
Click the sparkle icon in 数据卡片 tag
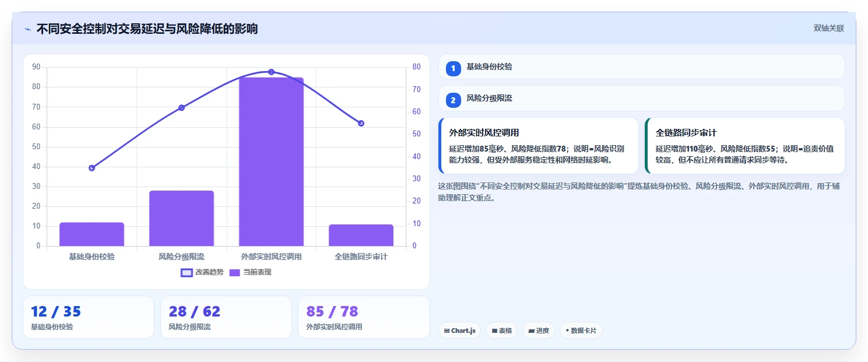click(567, 331)
